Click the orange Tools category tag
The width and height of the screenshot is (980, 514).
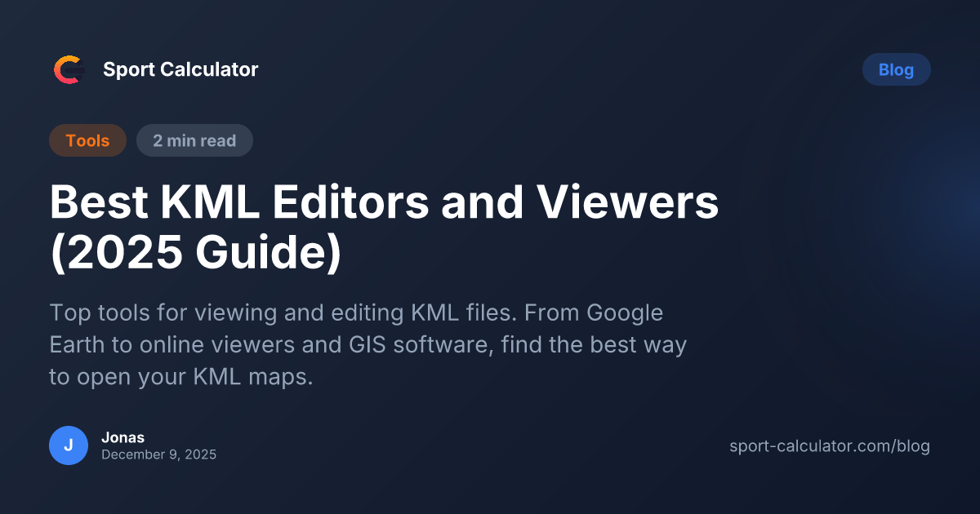(87, 140)
